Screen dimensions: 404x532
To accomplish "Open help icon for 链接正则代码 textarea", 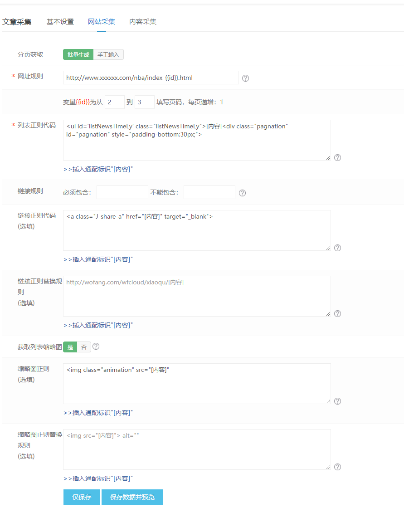I will 337,248.
